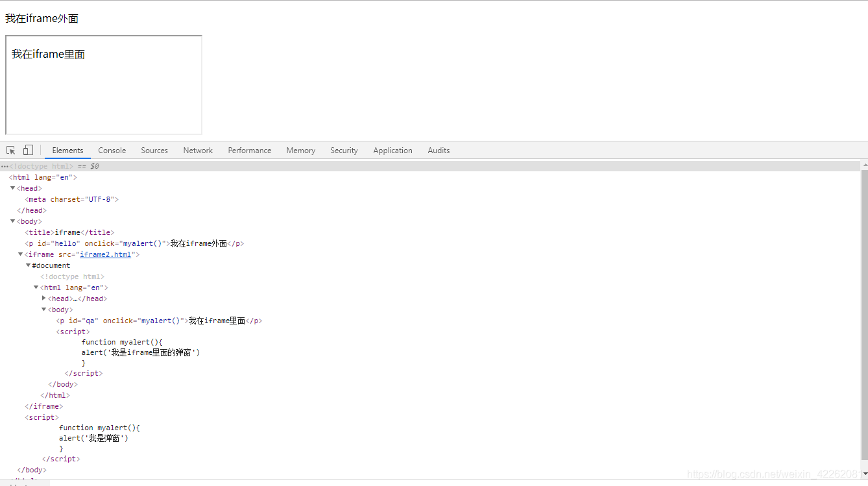Activate the inspect element picker icon
868x486 pixels.
pyautogui.click(x=11, y=151)
